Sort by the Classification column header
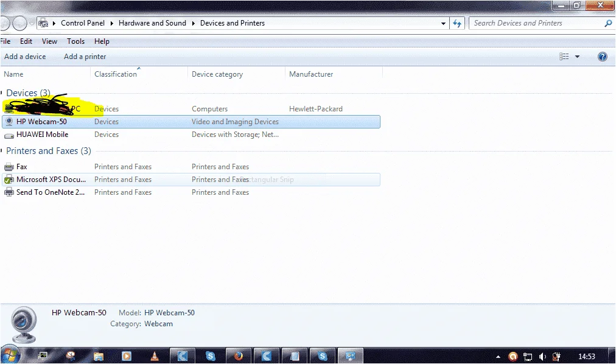Viewport: 616px width, 364px height. [x=139, y=74]
